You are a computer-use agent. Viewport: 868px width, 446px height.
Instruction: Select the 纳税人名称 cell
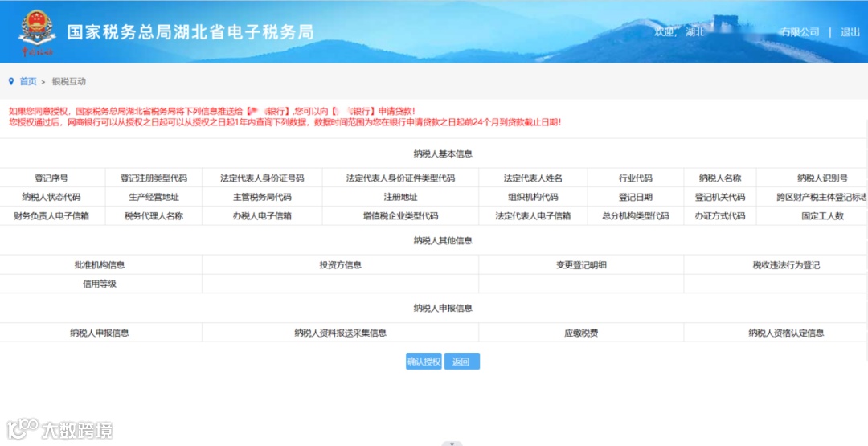pos(719,178)
